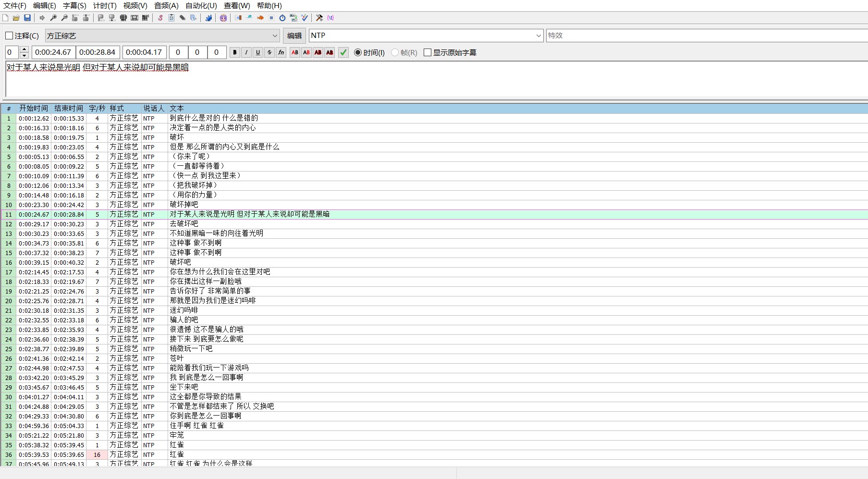This screenshot has height=479, width=868.
Task: Click the film grid snap icon
Action: click(x=123, y=18)
